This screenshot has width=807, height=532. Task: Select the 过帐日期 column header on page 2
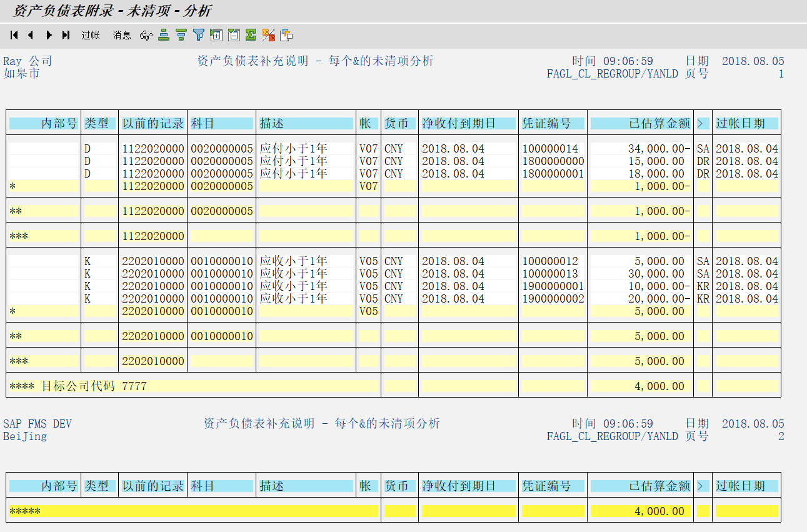(x=747, y=486)
